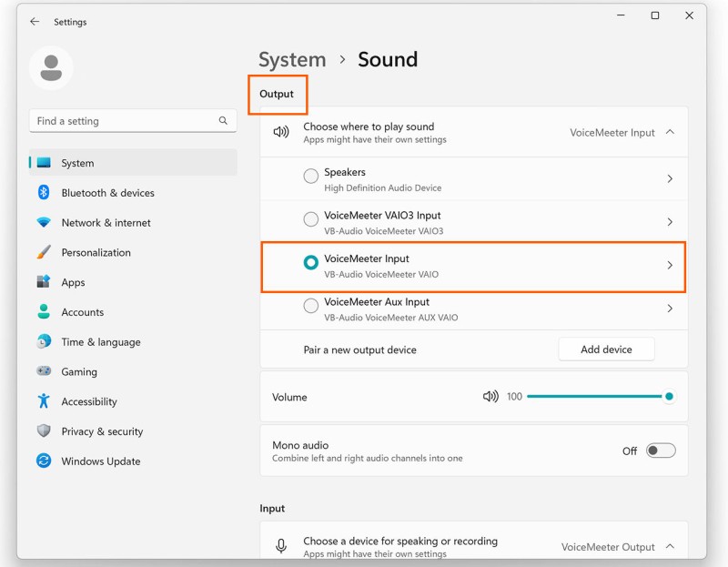Collapse the input device list chevron
728x567 pixels.
[670, 546]
